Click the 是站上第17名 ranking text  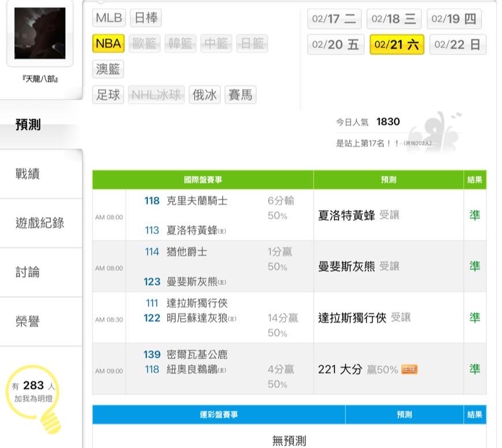click(x=367, y=143)
